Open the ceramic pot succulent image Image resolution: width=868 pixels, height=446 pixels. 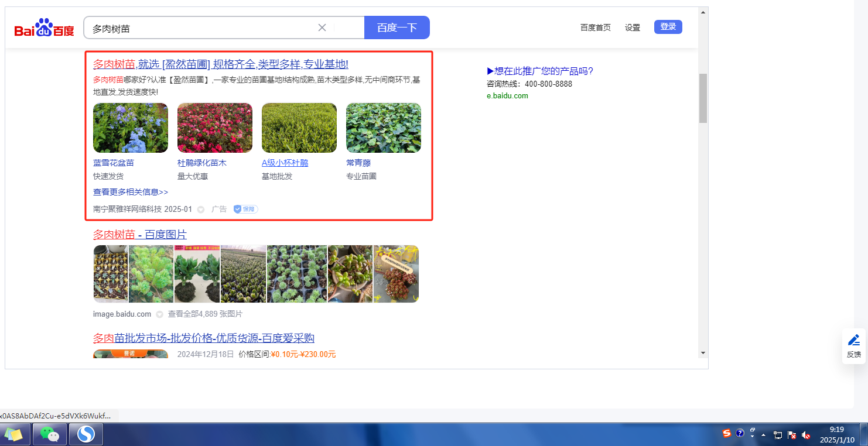pyautogui.click(x=350, y=274)
